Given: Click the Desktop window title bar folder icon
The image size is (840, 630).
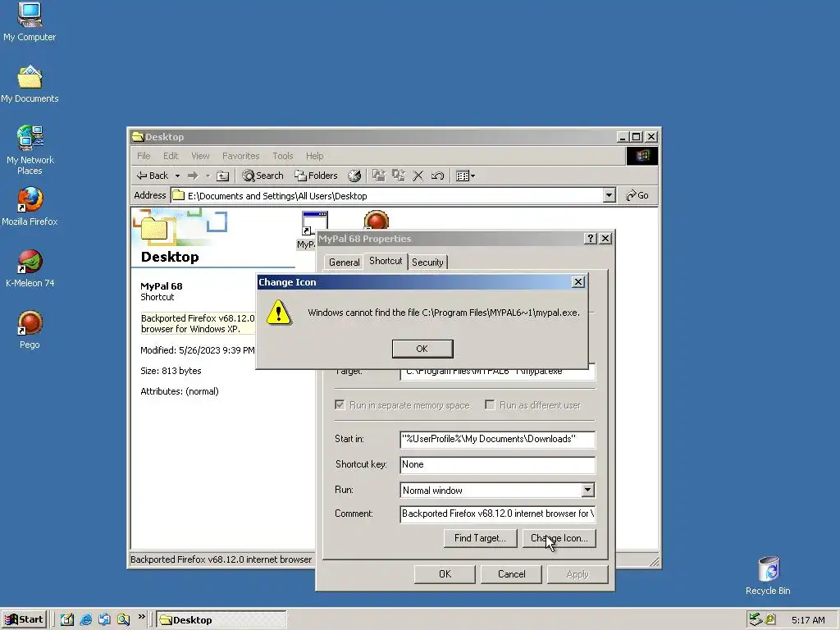Looking at the screenshot, I should click(x=138, y=137).
